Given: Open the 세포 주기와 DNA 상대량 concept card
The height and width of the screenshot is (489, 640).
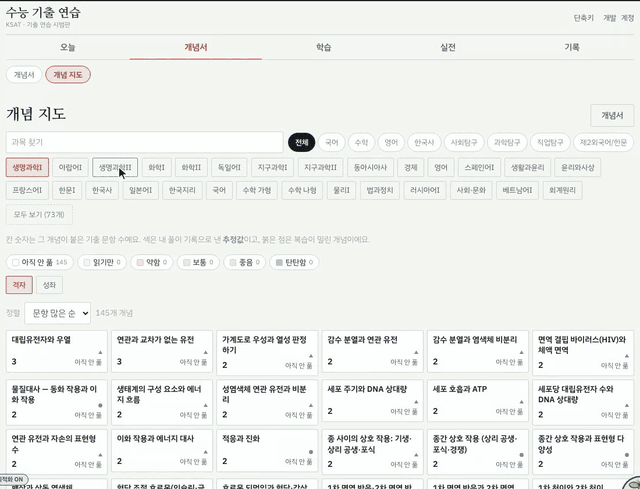Looking at the screenshot, I should 373,403.
